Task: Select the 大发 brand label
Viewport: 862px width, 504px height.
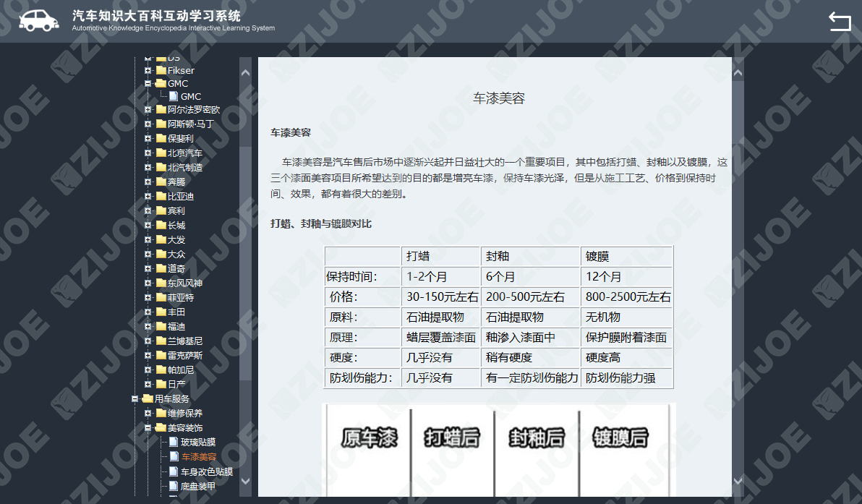Action: [x=176, y=239]
